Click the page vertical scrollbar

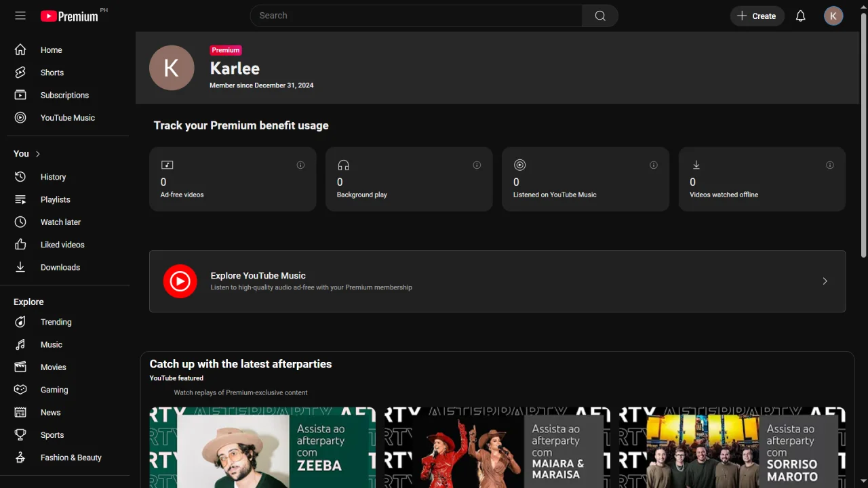coord(863,136)
